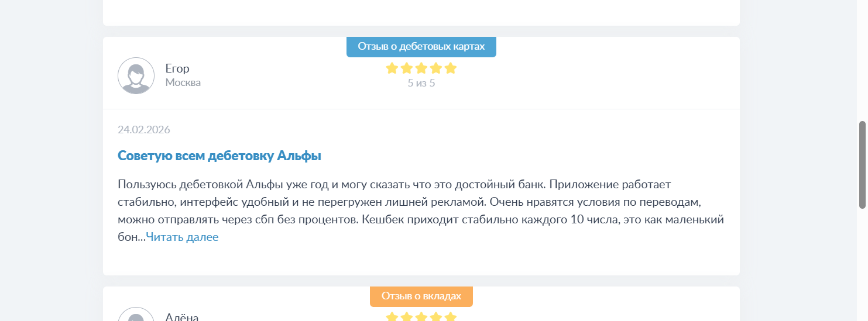868x321 pixels.
Task: Click the first star in Егор's rating
Action: pos(392,68)
